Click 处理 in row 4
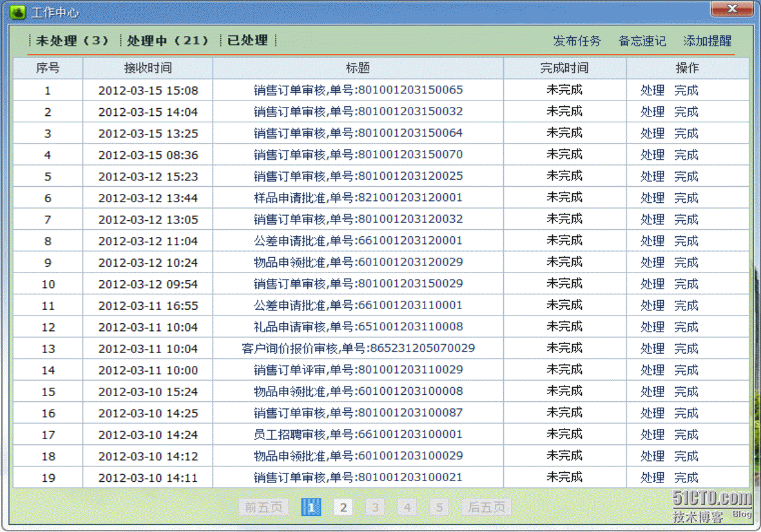The image size is (761, 532). point(652,155)
